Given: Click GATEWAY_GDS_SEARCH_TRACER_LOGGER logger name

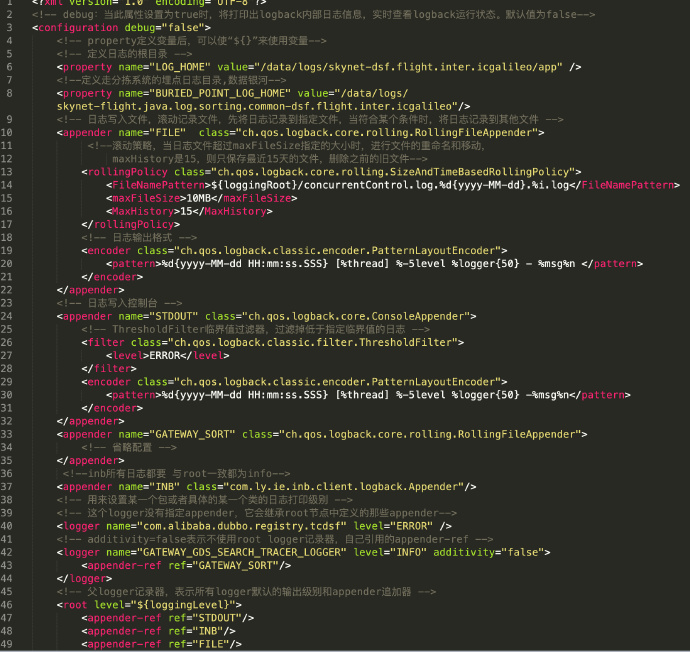Looking at the screenshot, I should pos(242,552).
